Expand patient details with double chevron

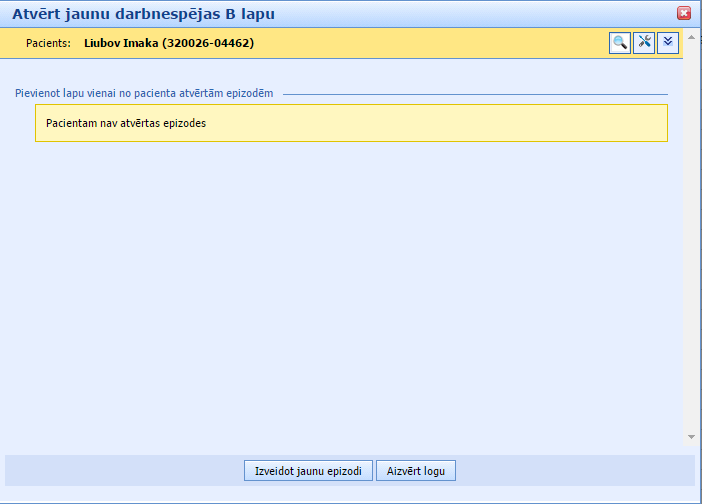pyautogui.click(x=668, y=42)
